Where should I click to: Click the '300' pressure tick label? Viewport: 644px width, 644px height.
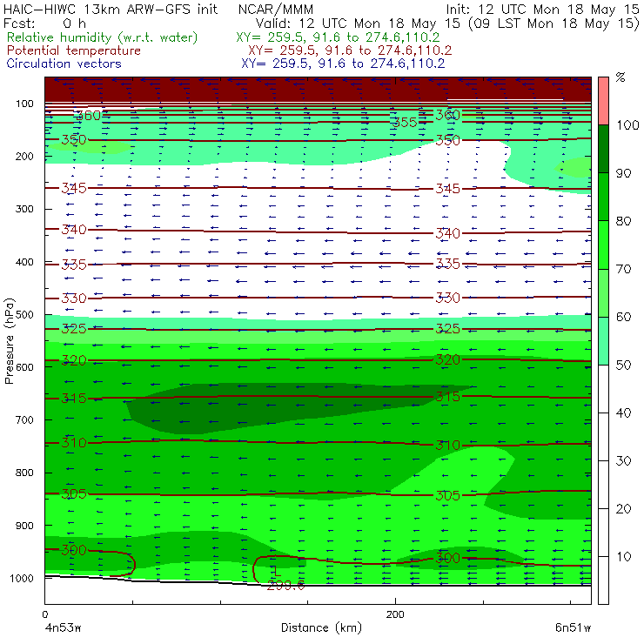[24, 209]
